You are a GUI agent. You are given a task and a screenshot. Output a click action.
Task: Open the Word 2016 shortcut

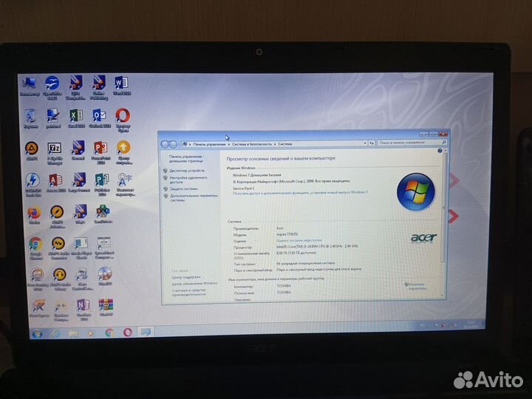tap(121, 86)
